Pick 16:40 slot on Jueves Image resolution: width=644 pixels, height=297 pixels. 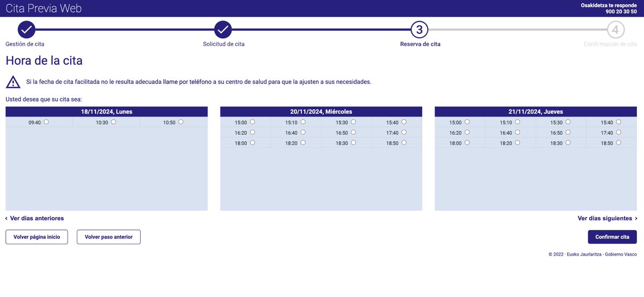click(517, 132)
